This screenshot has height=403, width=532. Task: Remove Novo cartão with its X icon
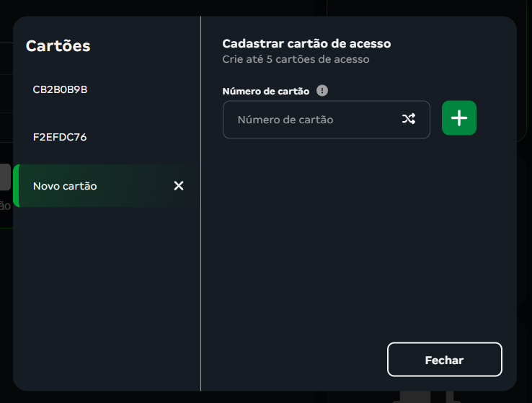[179, 186]
